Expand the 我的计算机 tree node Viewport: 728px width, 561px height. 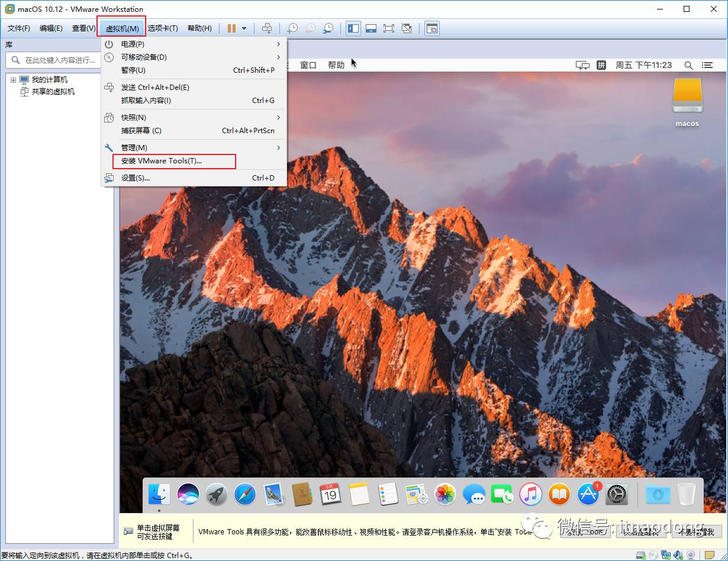[13, 80]
